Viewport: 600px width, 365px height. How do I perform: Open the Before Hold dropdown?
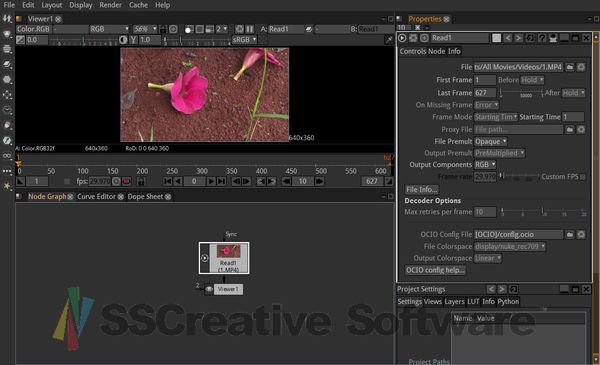tap(532, 80)
